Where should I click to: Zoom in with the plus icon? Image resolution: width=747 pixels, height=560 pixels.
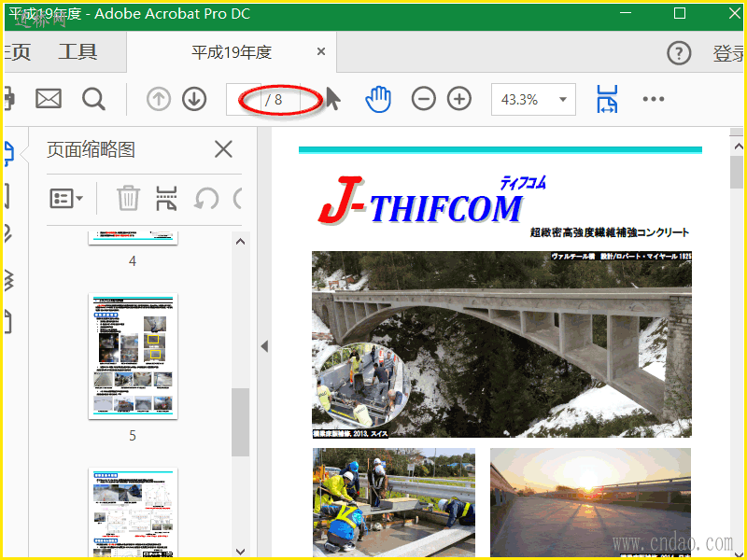[x=459, y=99]
